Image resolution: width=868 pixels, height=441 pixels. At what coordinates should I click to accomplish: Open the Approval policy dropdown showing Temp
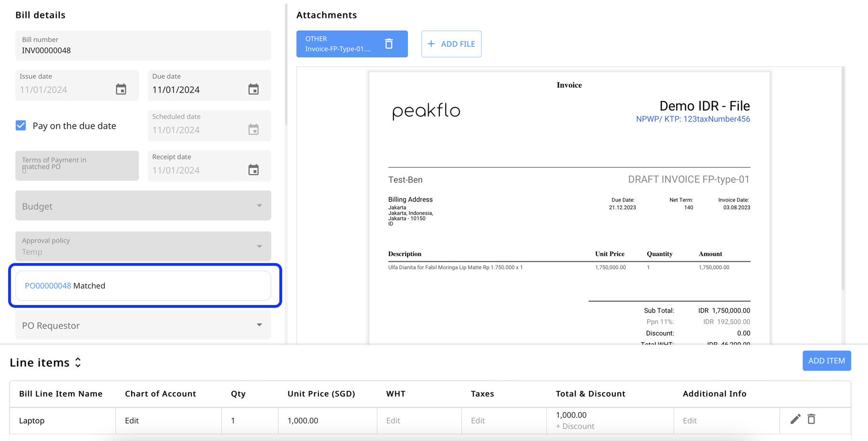tap(259, 246)
